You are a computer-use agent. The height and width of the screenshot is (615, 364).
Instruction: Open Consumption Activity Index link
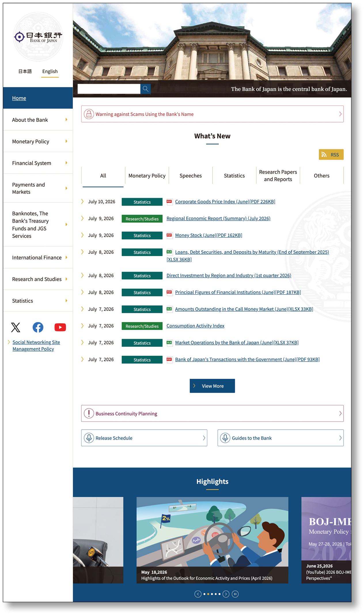[195, 326]
